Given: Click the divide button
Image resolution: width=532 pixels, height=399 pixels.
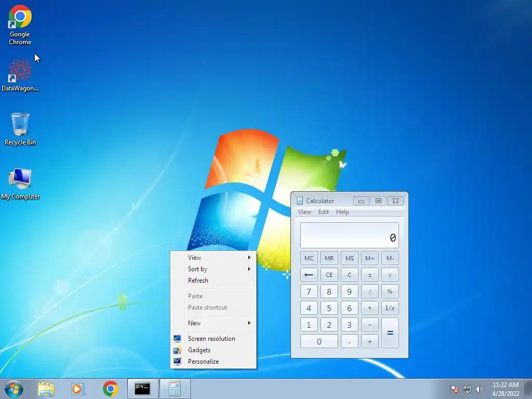Looking at the screenshot, I should pos(370,291).
